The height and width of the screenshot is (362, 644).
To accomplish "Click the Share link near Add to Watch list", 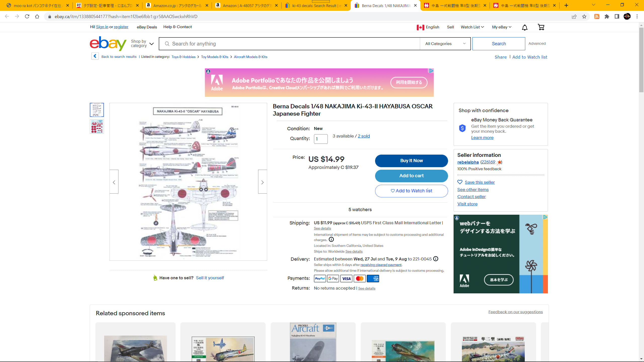I will (x=501, y=57).
